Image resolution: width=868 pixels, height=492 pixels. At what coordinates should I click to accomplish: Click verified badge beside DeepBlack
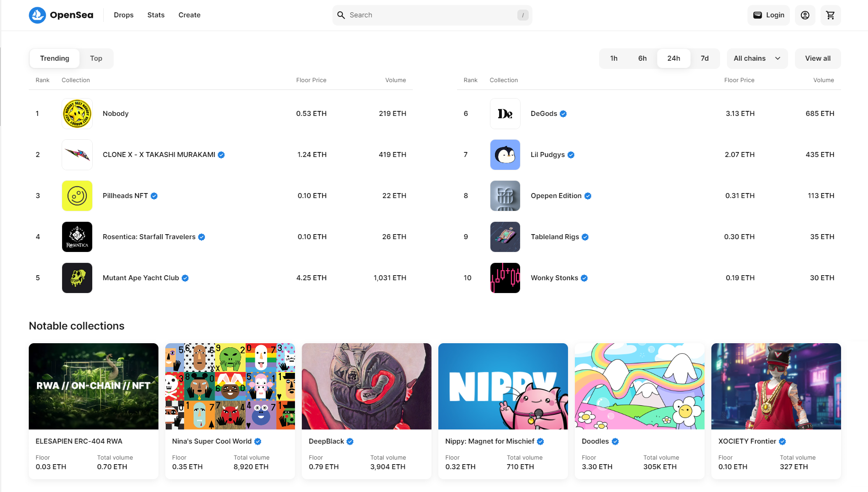tap(350, 442)
